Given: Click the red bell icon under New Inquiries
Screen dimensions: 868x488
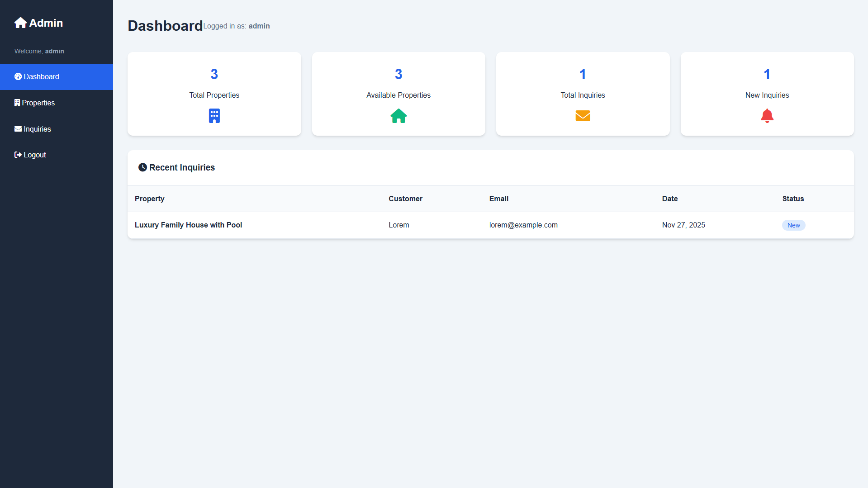Looking at the screenshot, I should pos(767,116).
